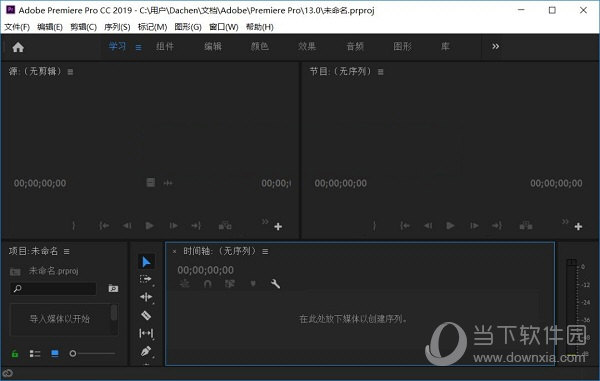Click the magnifier icon in project search
Viewport: 600px width, 381px height.
[x=18, y=288]
